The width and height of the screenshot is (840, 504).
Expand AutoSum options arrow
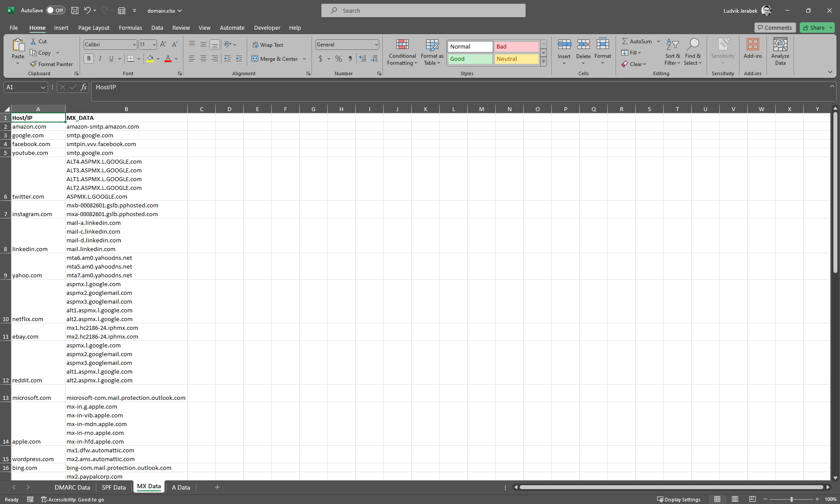658,41
